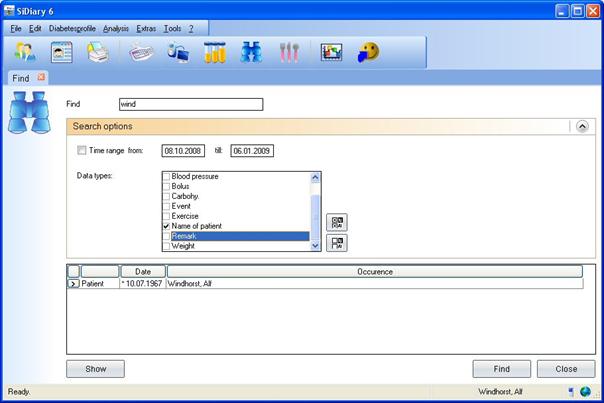Click the printer toolbar icon
Screen dimensions: 604x403
97,53
